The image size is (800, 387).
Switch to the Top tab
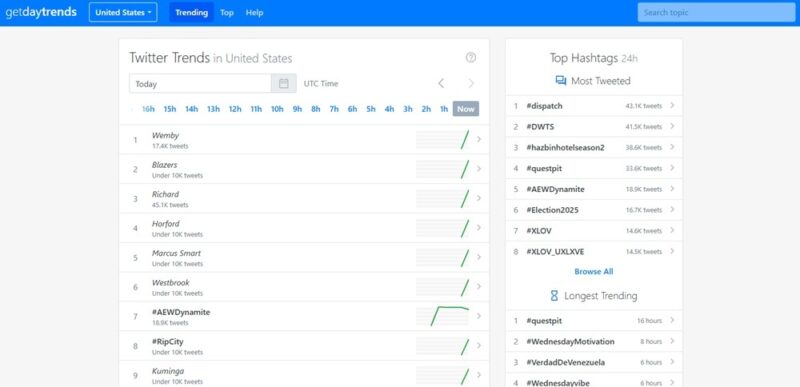(227, 12)
